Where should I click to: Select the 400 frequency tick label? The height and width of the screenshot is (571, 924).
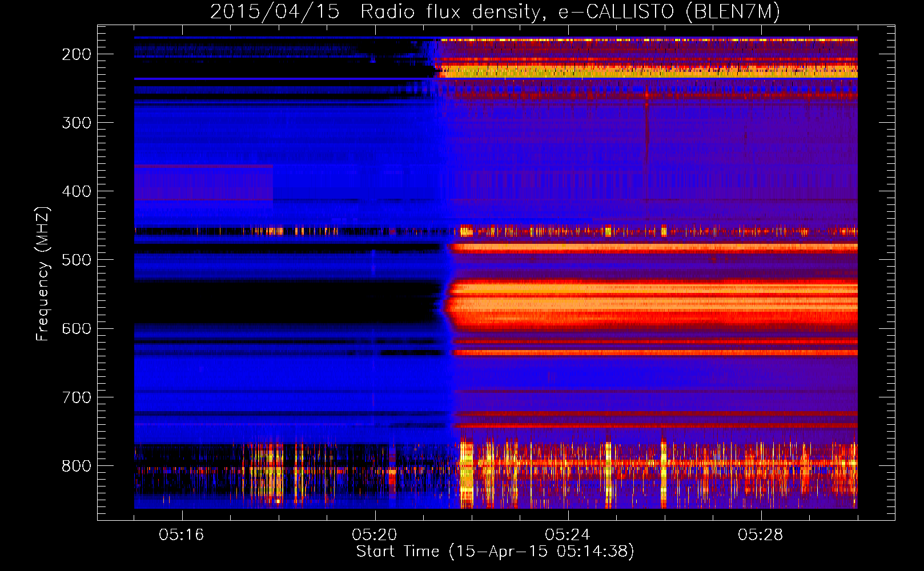coord(76,191)
